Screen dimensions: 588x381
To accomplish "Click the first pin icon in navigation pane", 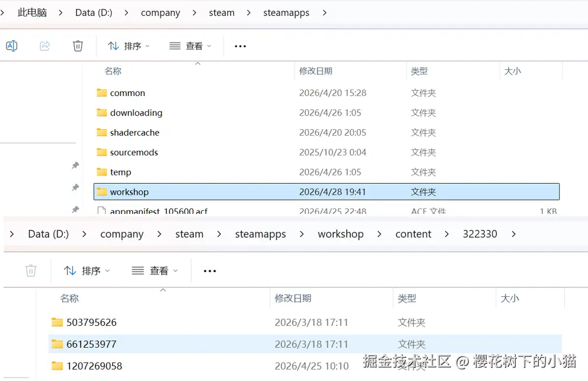I will coord(75,165).
